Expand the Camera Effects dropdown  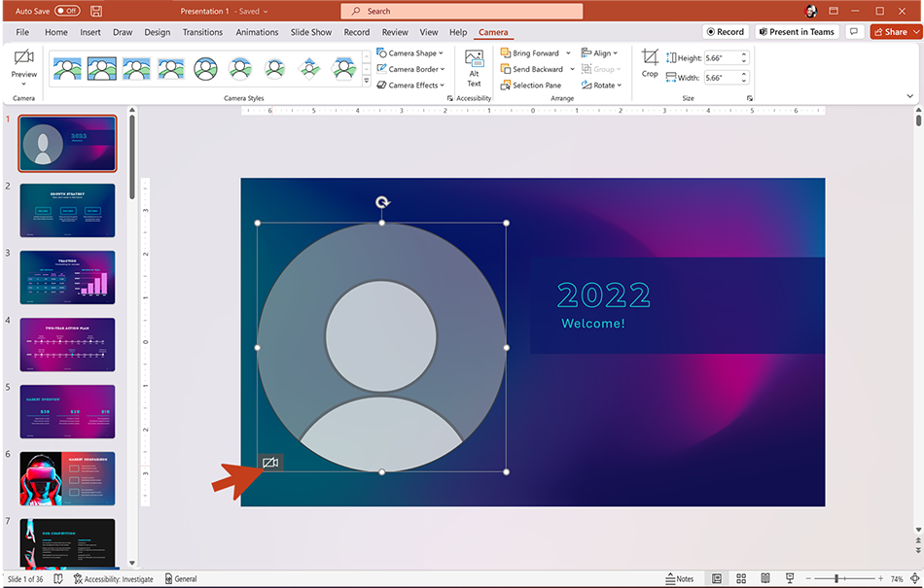click(410, 86)
